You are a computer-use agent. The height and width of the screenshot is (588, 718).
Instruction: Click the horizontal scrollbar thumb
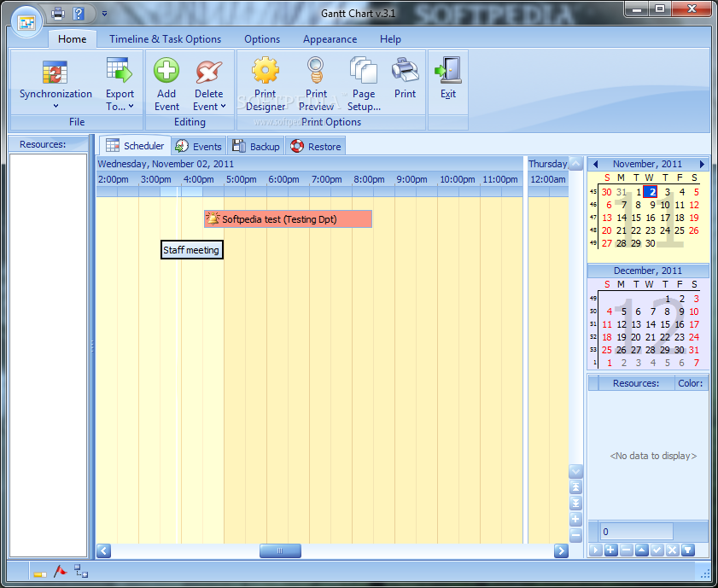coord(280,550)
